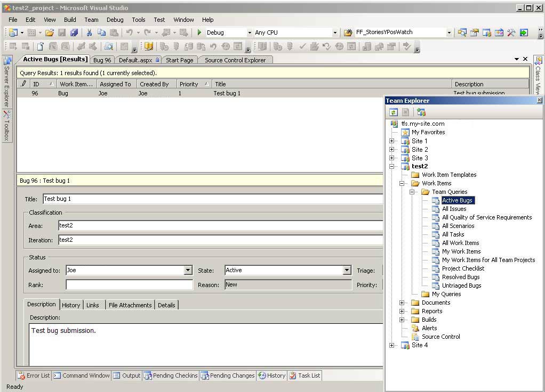Expand the Site 2 tree node
545x392 pixels.
(392, 150)
